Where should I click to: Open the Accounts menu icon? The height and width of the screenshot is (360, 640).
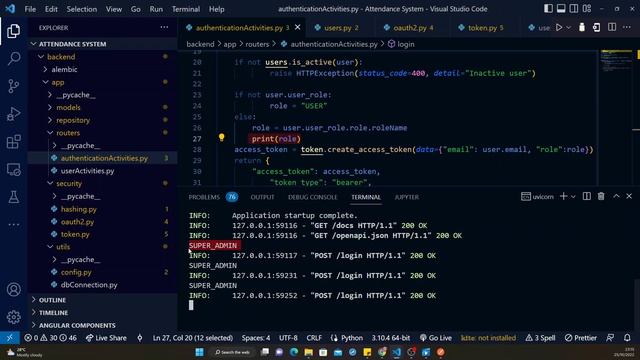click(x=13, y=289)
